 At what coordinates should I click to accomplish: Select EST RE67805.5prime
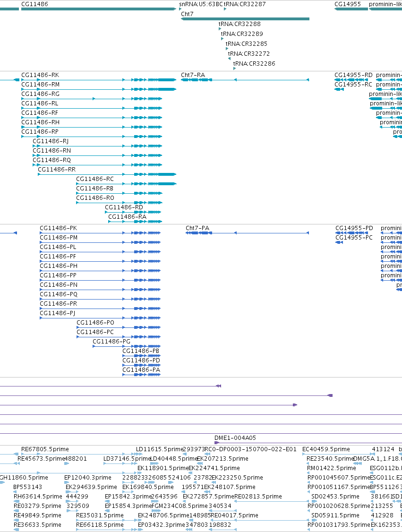[x=45, y=449]
